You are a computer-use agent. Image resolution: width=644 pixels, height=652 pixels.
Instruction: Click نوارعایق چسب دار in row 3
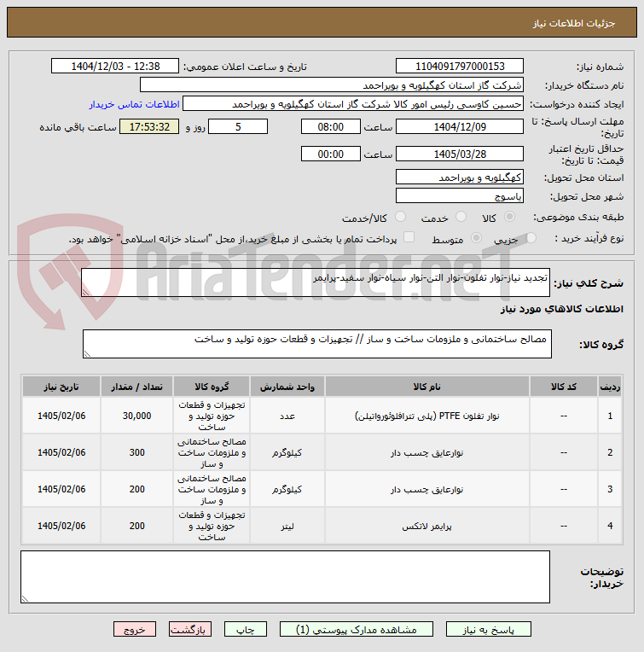pos(426,489)
